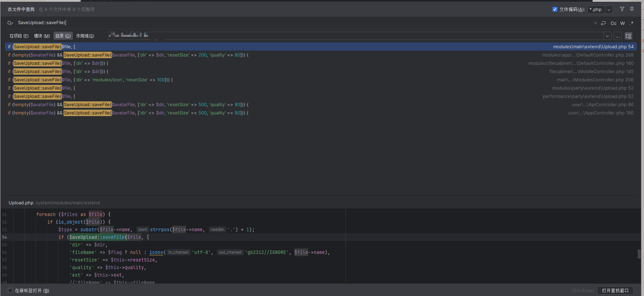This screenshot has height=296, width=644.
Task: Select result ApiController.php 86
Action: 321,104
